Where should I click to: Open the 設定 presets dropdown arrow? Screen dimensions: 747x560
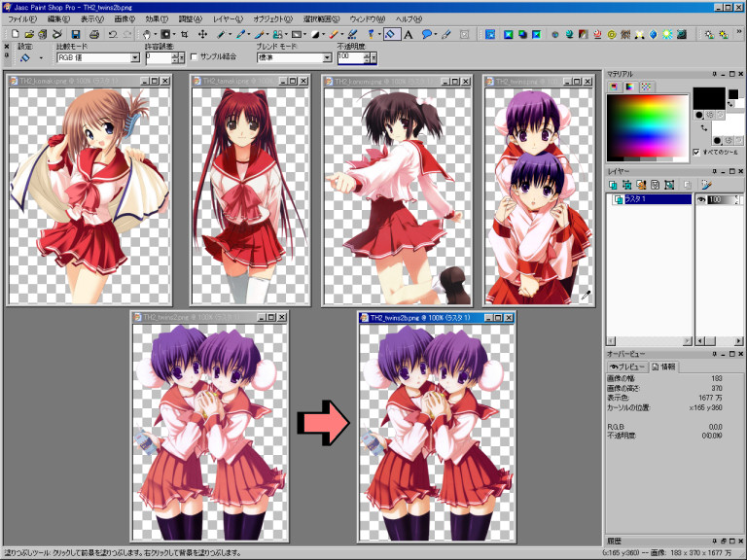(x=41, y=58)
